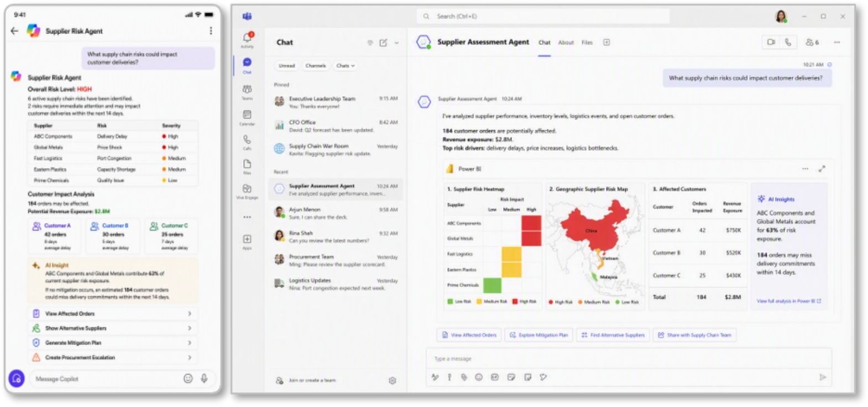This screenshot has width=868, height=407.
Task: Click the Explore Mitigation Plan button
Action: [538, 335]
